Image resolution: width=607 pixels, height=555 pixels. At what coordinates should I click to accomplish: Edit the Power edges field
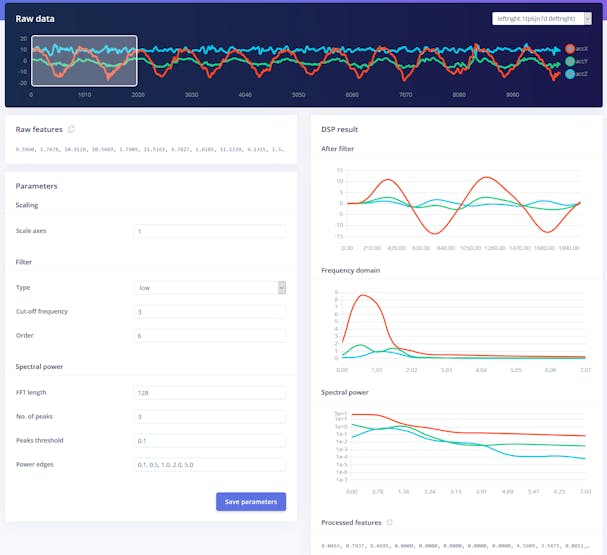210,464
